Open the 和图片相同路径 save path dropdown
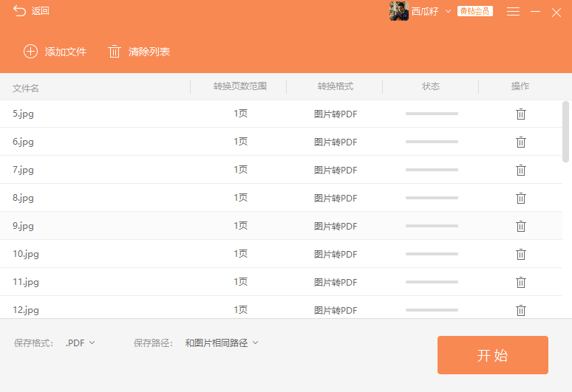The height and width of the screenshot is (392, 572). (x=222, y=343)
